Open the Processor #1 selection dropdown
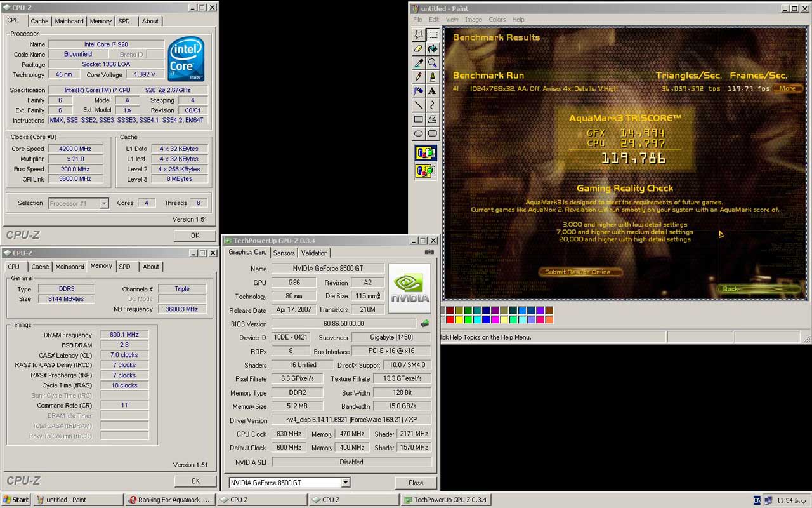This screenshot has height=508, width=812. point(104,203)
